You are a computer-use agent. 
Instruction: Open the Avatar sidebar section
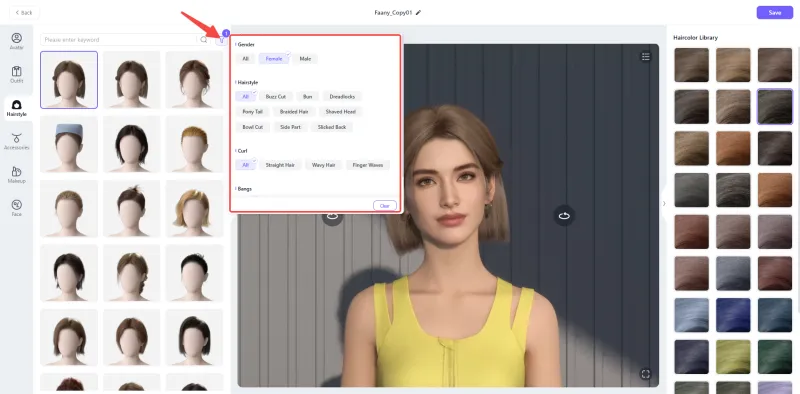16,42
